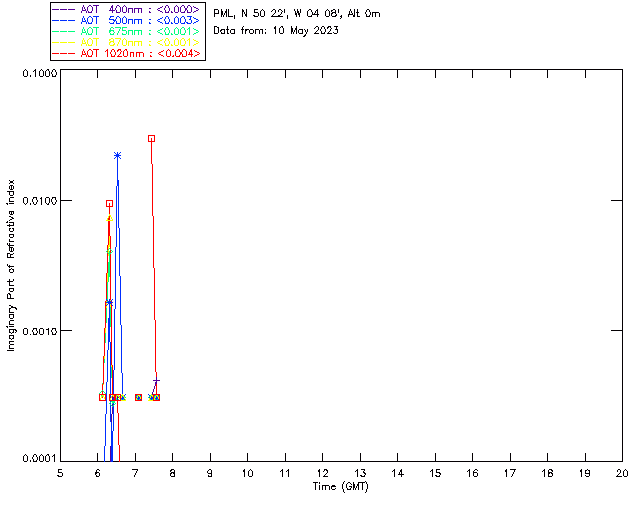Click the x-axis tick label 8
The image size is (640, 512).
[x=173, y=473]
